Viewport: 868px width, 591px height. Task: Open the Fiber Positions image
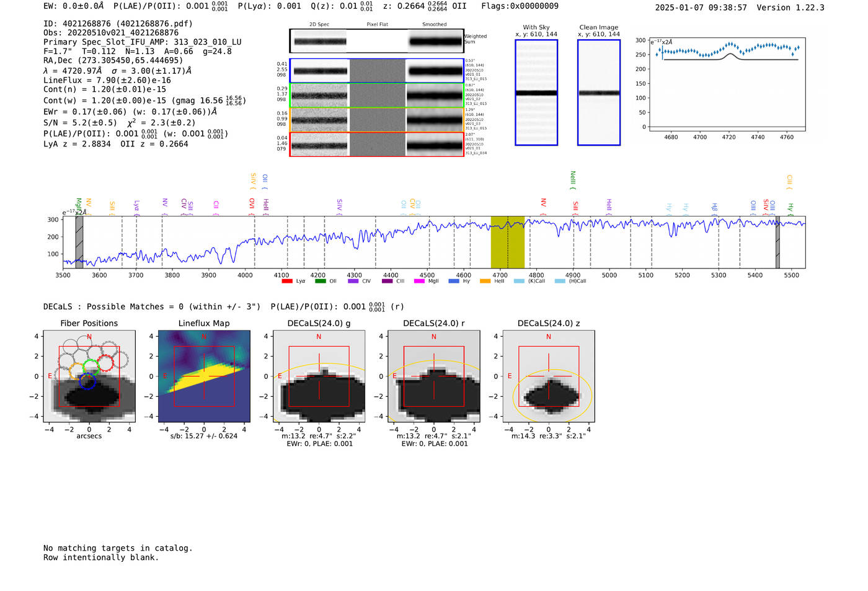click(x=89, y=376)
